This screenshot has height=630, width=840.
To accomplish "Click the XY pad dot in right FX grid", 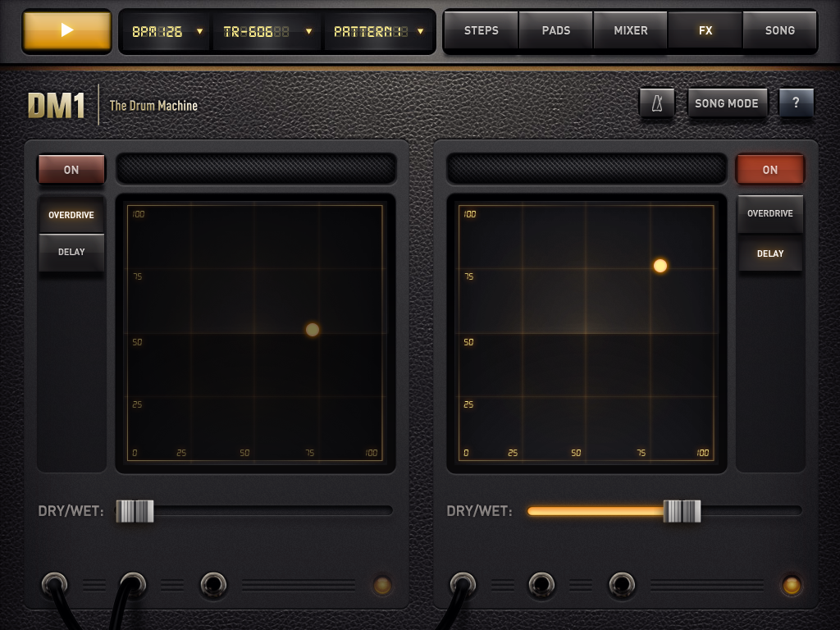I will point(660,266).
